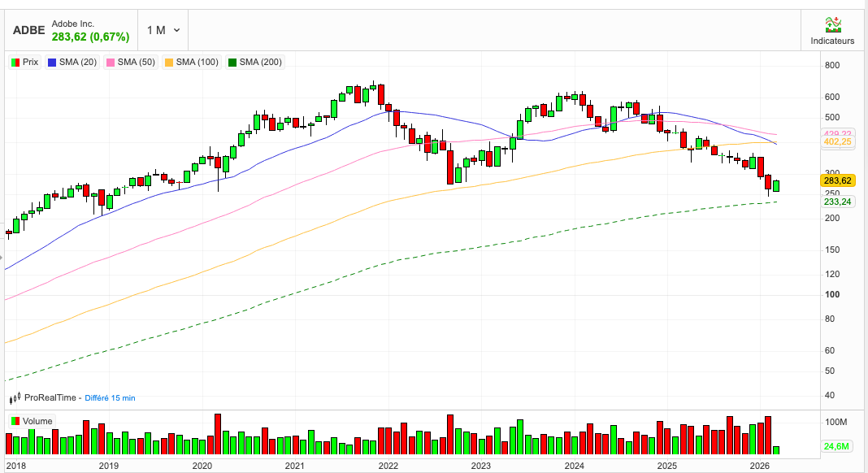The height and width of the screenshot is (473, 868).
Task: Select the Volume panel label
Action: tap(37, 421)
